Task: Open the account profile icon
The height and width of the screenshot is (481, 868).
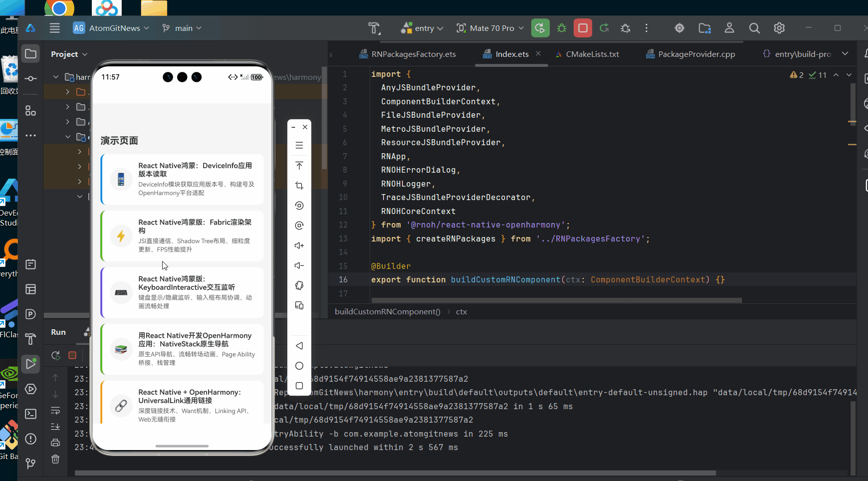Action: 729,28
